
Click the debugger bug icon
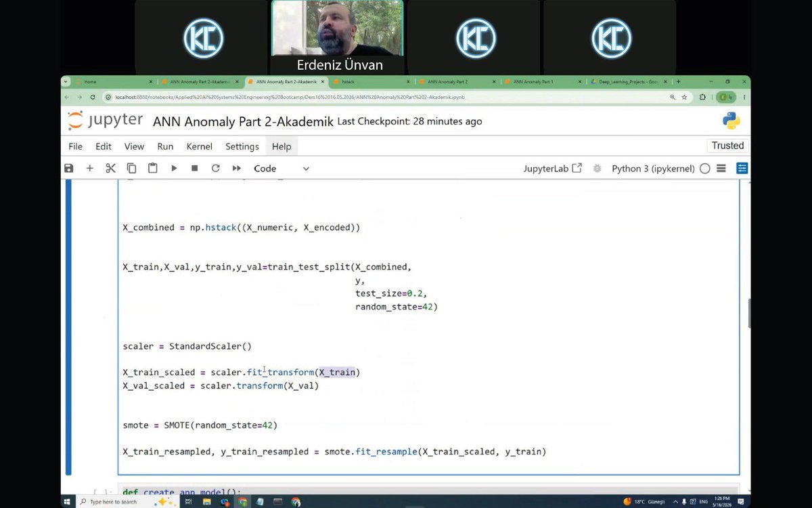coord(597,169)
